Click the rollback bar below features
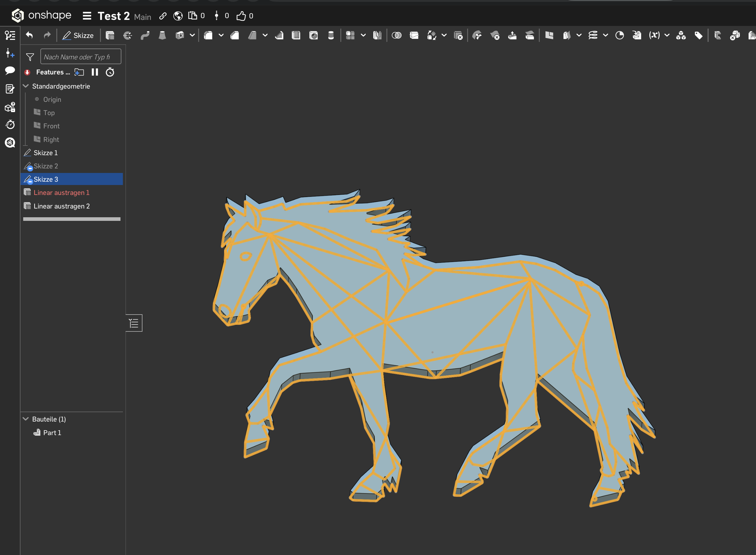 coord(72,219)
